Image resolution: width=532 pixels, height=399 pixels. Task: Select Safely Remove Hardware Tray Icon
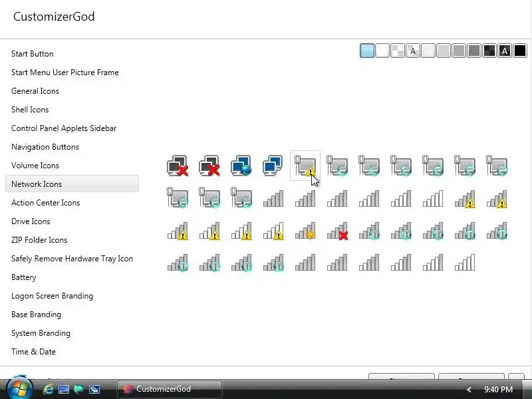72,259
